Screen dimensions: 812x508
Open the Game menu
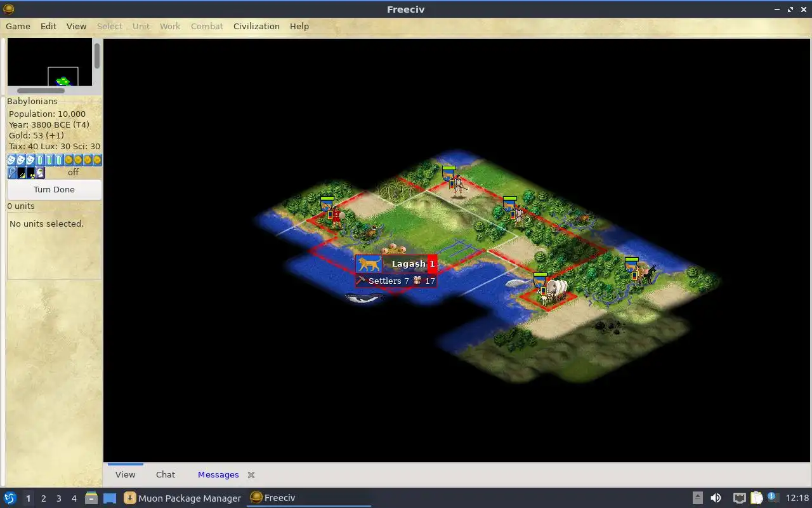coord(18,26)
